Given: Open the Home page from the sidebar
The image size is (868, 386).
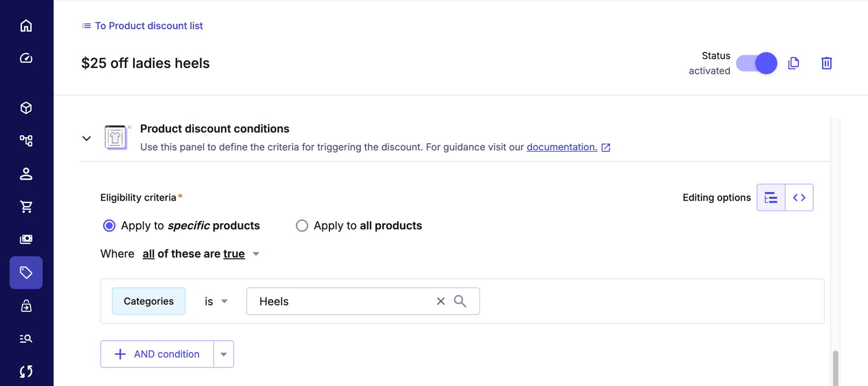Looking at the screenshot, I should click(26, 25).
